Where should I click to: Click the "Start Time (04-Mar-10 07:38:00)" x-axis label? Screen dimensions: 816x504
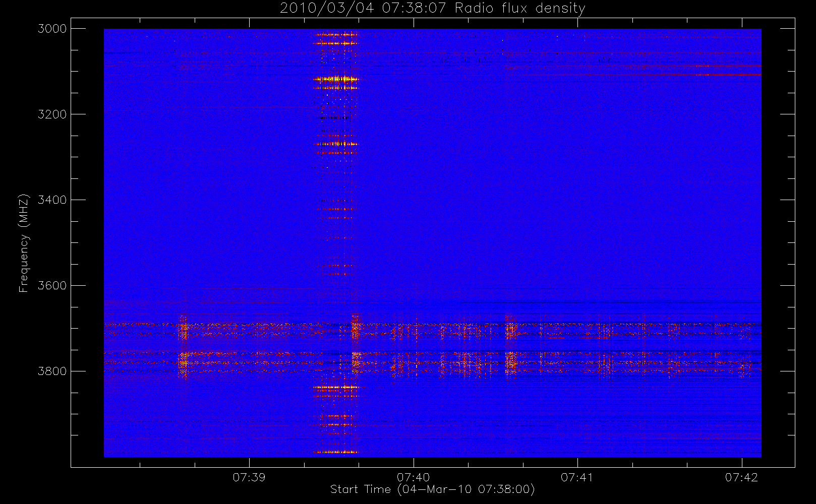pos(433,489)
